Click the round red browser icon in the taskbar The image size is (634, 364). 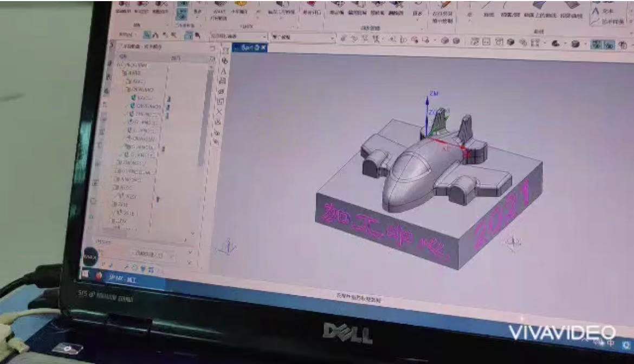(99, 275)
